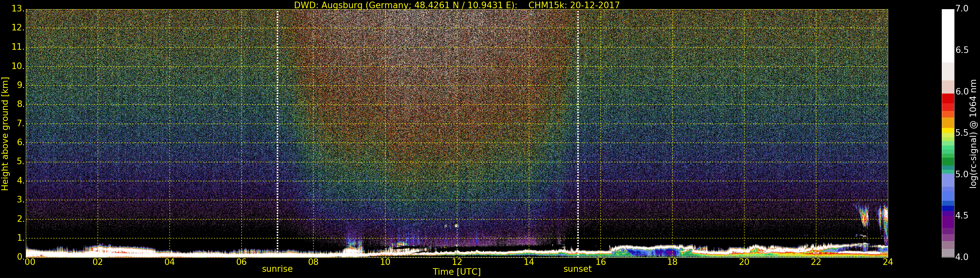Click the '18' time axis tick label
The width and height of the screenshot is (980, 278).
point(673,262)
